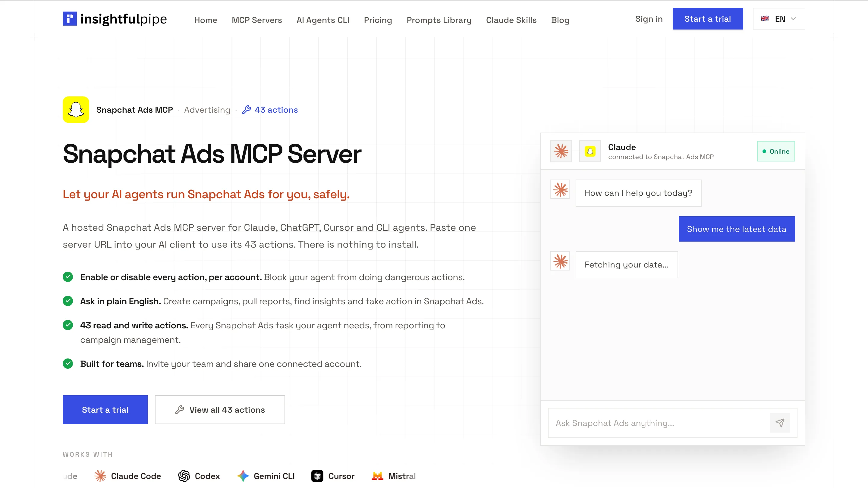Click green check beside 'Ask in plain English'
This screenshot has height=488, width=868.
(68, 301)
